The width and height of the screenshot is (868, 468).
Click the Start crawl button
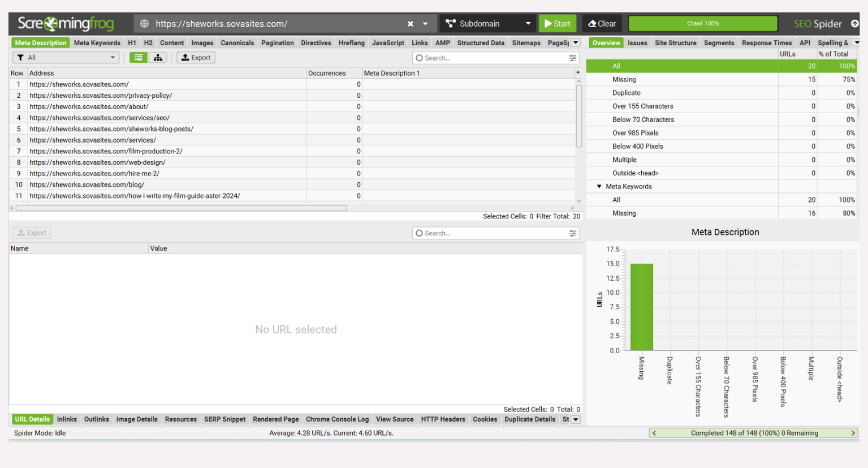[x=557, y=24]
